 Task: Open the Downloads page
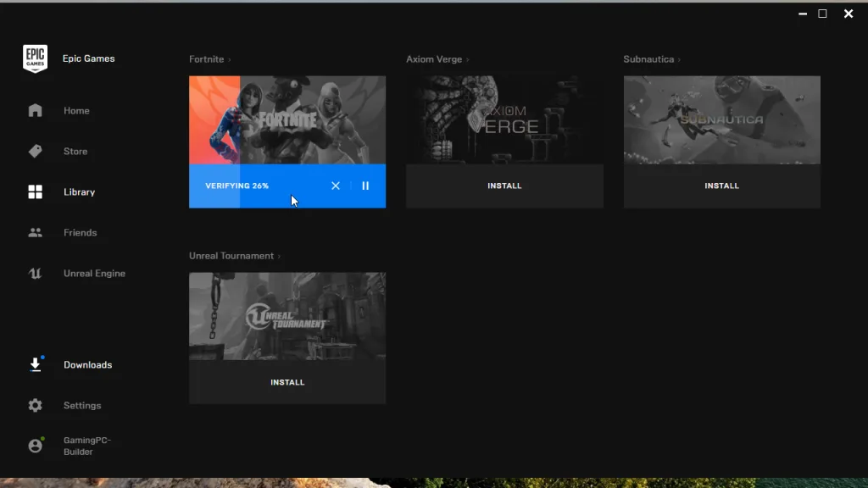pos(87,364)
